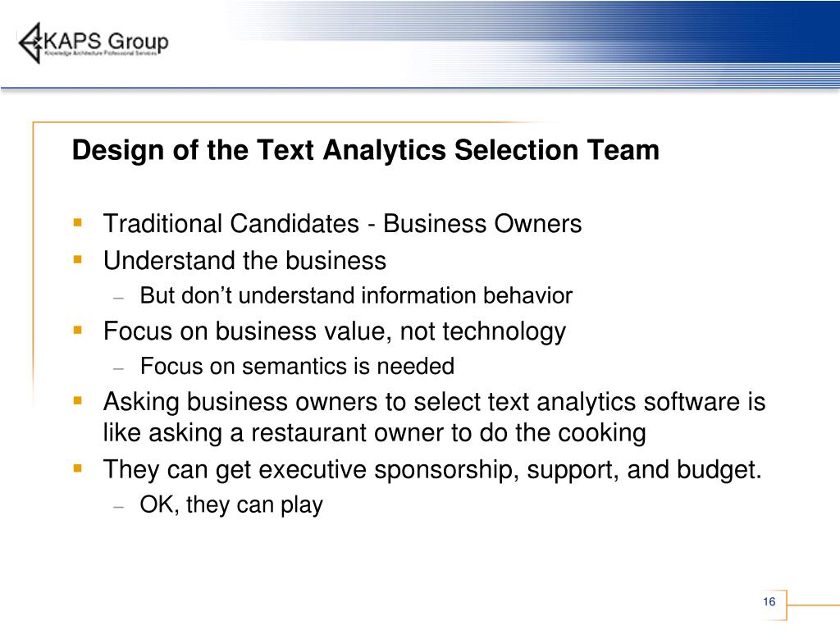Screen dimensions: 840x630
Task: Click the orange bullet beside Focus on business value
Action: (x=78, y=330)
